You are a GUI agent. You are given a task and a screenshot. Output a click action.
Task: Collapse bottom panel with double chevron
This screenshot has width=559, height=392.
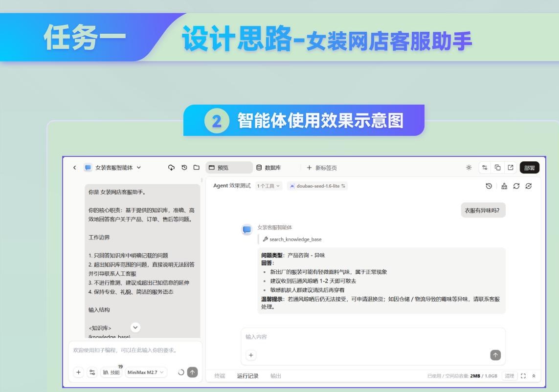point(534,376)
